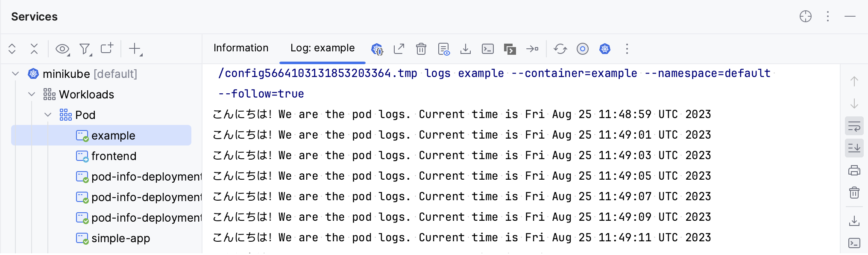Click the side gutter terminal icon

[854, 243]
